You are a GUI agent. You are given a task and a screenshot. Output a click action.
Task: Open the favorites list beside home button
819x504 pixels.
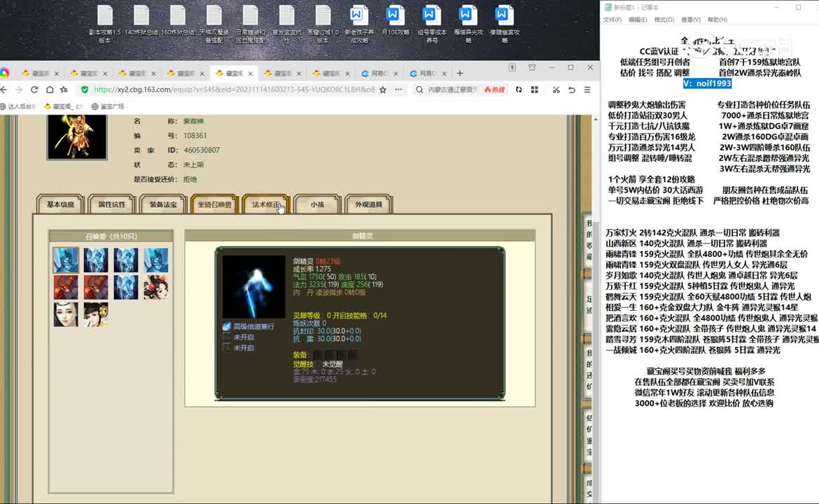point(64,90)
